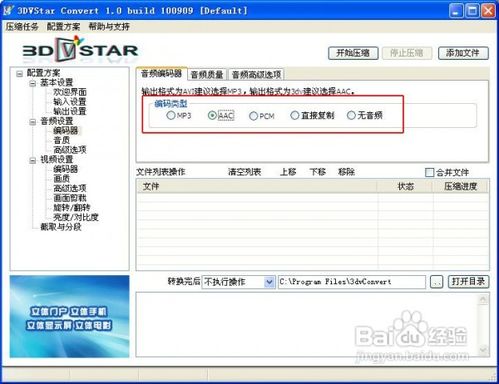The width and height of the screenshot is (499, 384).
Task: Click the 添加文件 button
Action: 463,53
